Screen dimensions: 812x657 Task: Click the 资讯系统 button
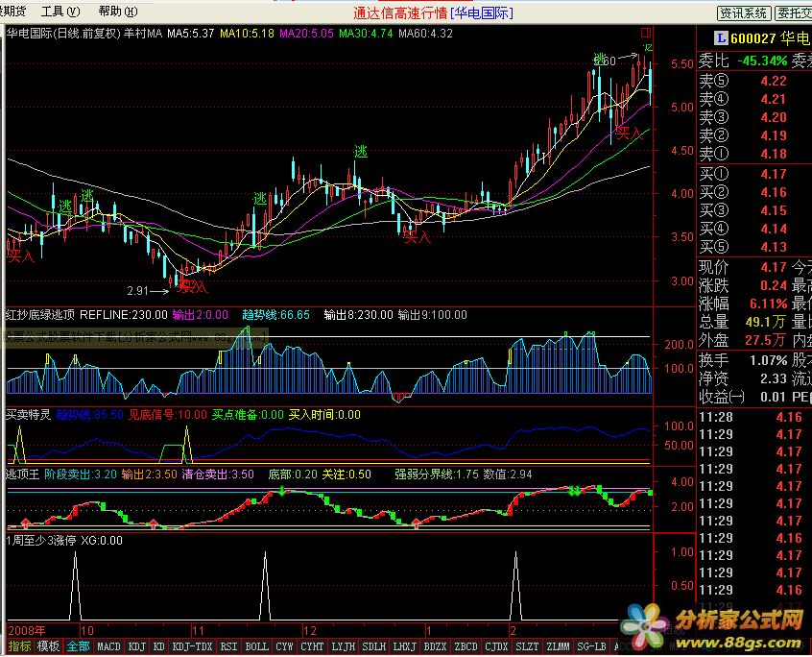pyautogui.click(x=744, y=12)
